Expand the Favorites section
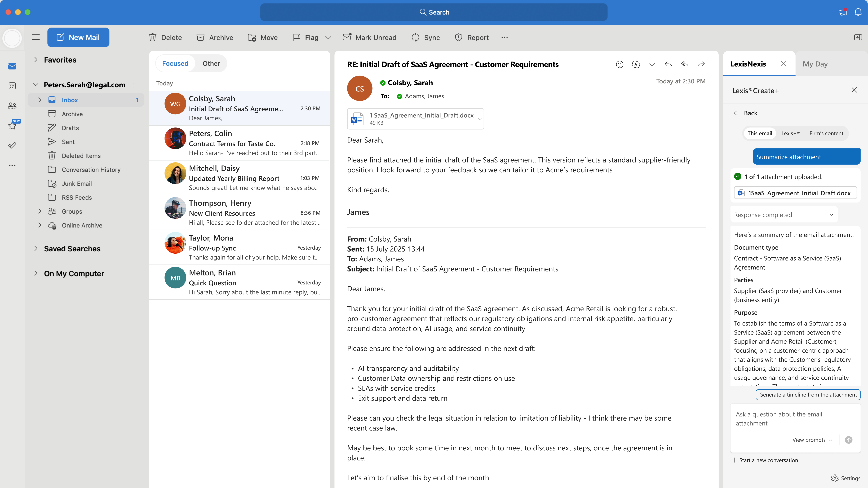 click(x=36, y=60)
